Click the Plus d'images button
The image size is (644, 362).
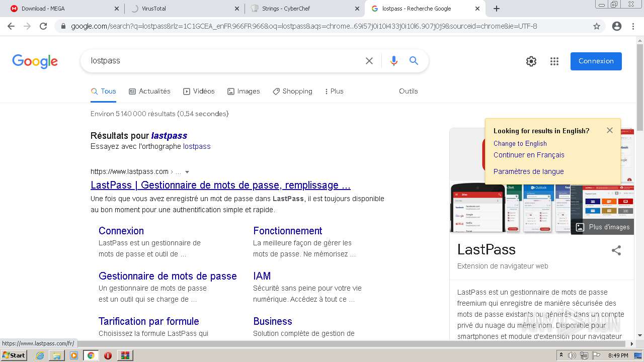pos(602,227)
